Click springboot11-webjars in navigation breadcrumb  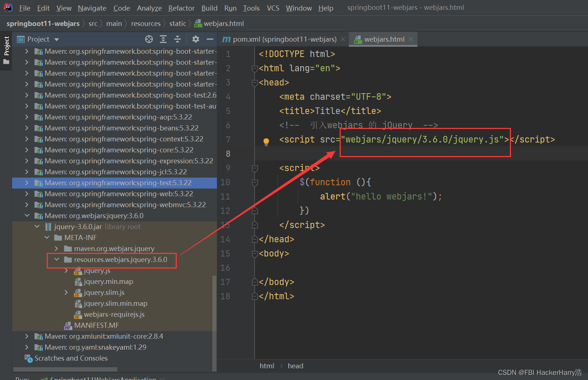click(x=43, y=24)
